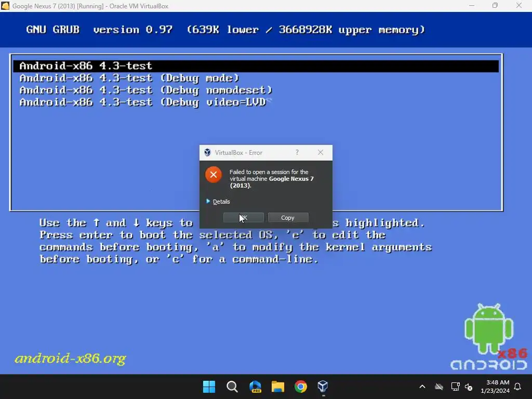
Task: Expand the Details section of the error
Action: pyautogui.click(x=218, y=202)
